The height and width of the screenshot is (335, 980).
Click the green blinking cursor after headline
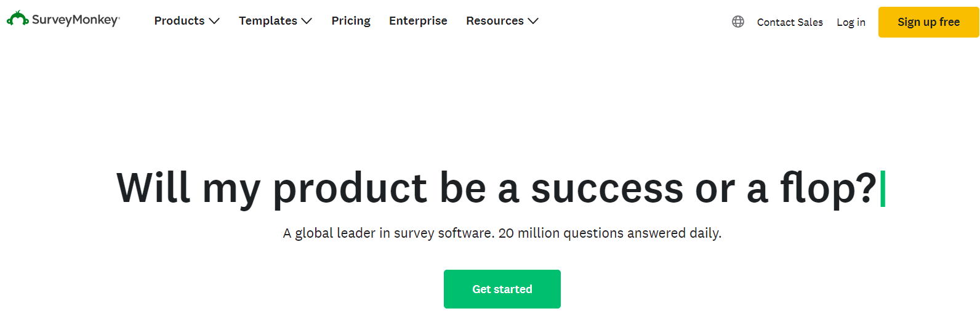[883, 188]
